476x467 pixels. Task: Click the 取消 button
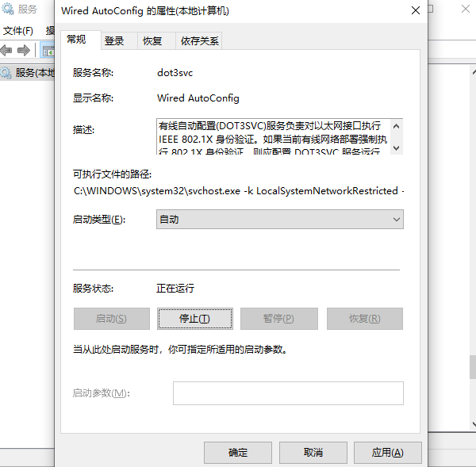[313, 453]
